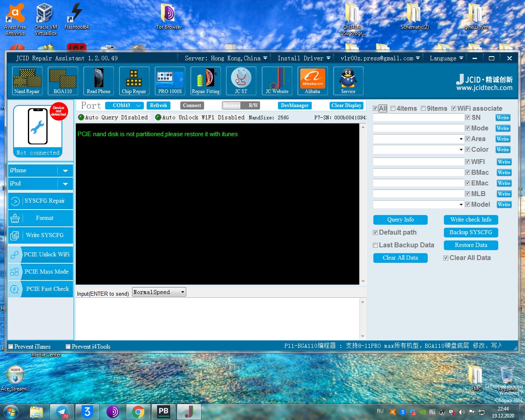Open the Server: Hong Kong, China menu
This screenshot has width=525, height=420.
click(x=226, y=58)
